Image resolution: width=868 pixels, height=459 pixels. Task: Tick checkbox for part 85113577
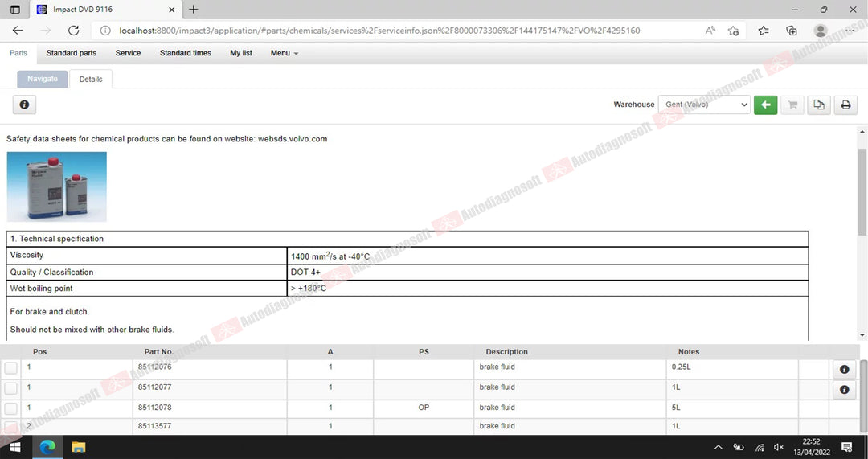click(x=10, y=427)
